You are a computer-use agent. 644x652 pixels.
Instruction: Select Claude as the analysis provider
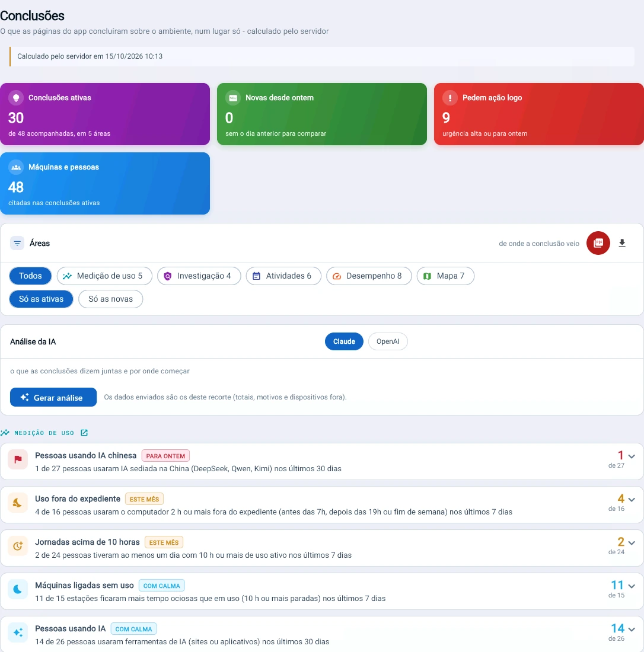tap(344, 341)
